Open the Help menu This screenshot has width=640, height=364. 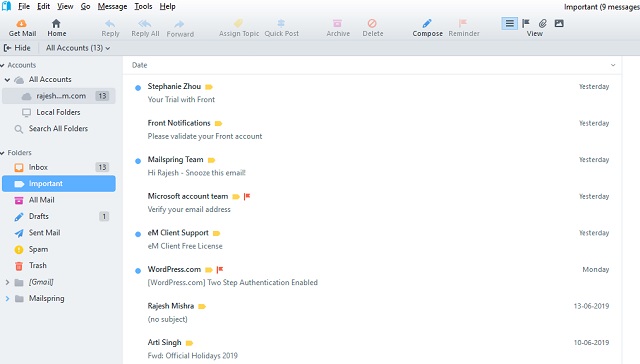point(167,7)
